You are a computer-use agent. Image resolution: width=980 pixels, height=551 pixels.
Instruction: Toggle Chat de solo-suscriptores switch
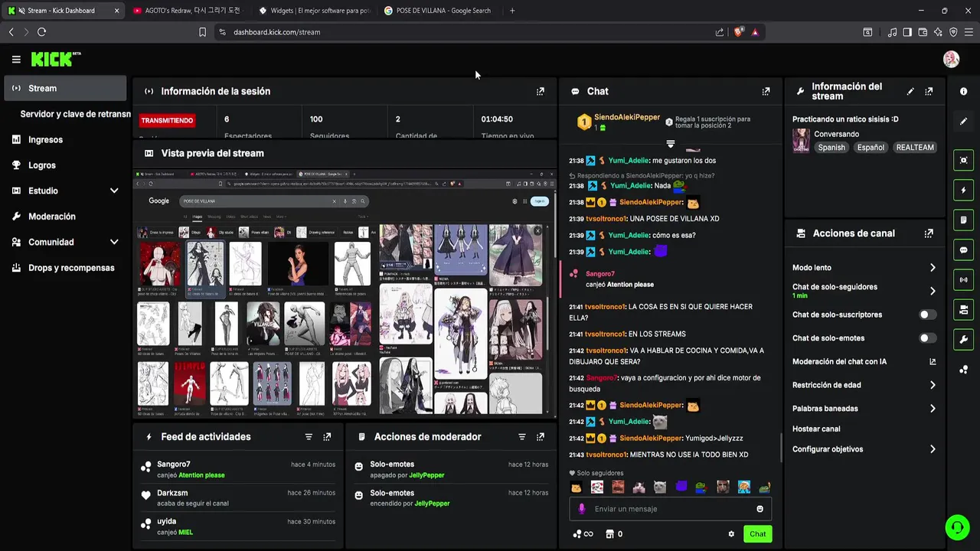927,315
